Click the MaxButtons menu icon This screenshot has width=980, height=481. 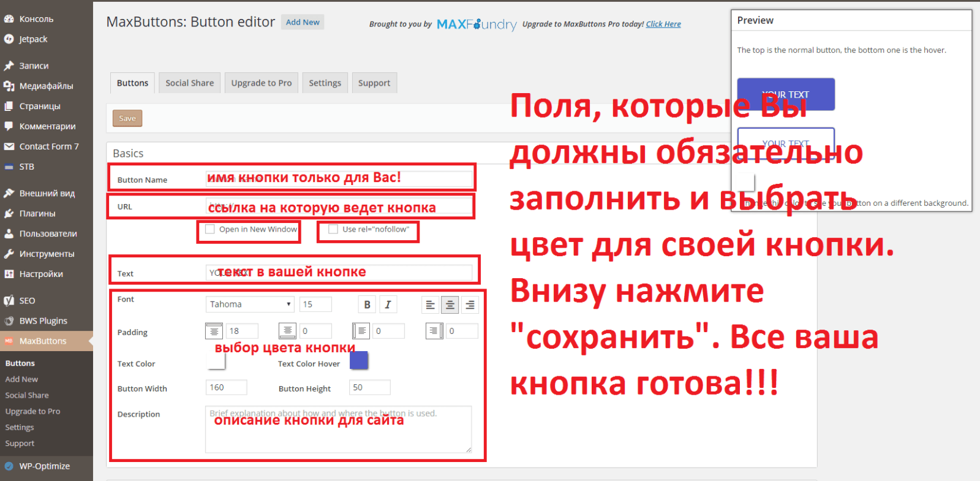9,341
